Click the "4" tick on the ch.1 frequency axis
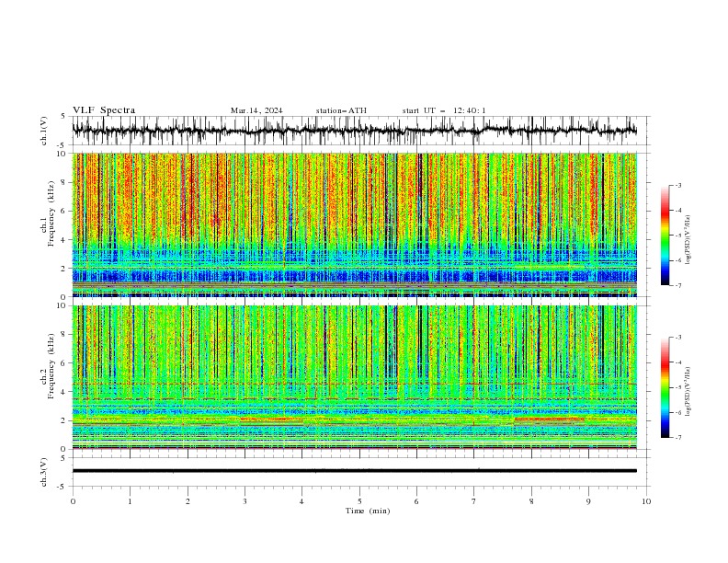This screenshot has width=728, height=563. pos(65,240)
